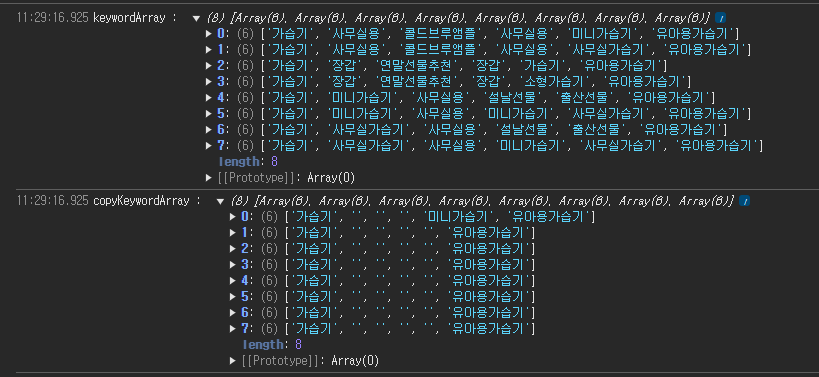Screen dimensions: 819x377
Task: Click the timestamp on the copyKeywordArray log line
Action: click(53, 201)
